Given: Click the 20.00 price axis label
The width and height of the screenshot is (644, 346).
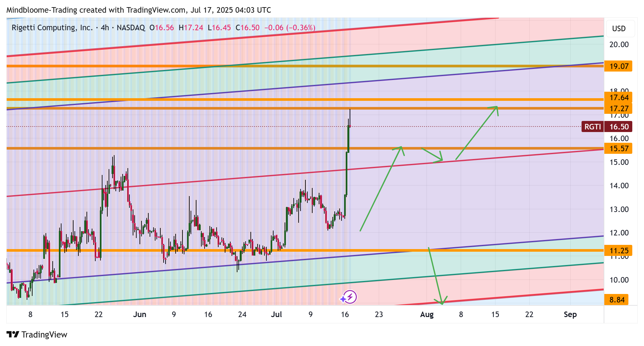Looking at the screenshot, I should (x=619, y=45).
